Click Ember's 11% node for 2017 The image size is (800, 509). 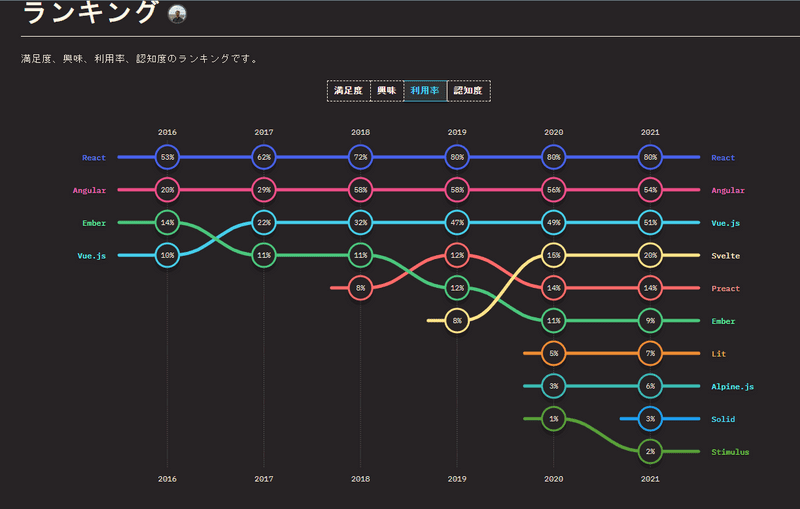pos(264,255)
